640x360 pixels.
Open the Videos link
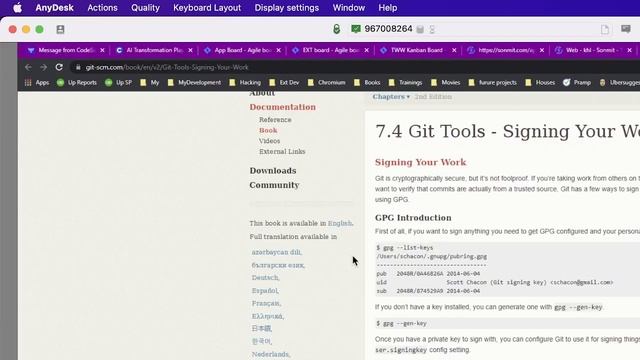(269, 141)
